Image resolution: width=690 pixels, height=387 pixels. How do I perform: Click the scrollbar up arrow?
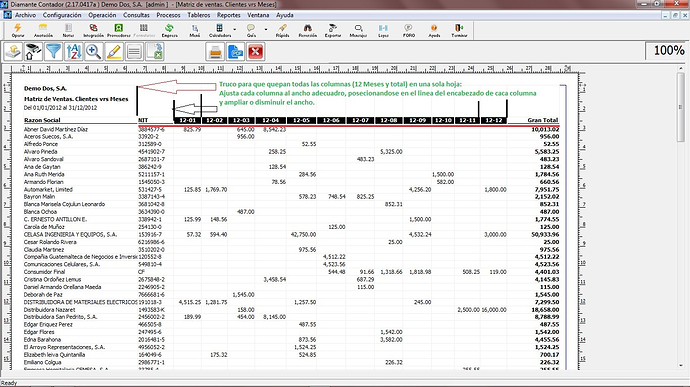tap(680, 69)
